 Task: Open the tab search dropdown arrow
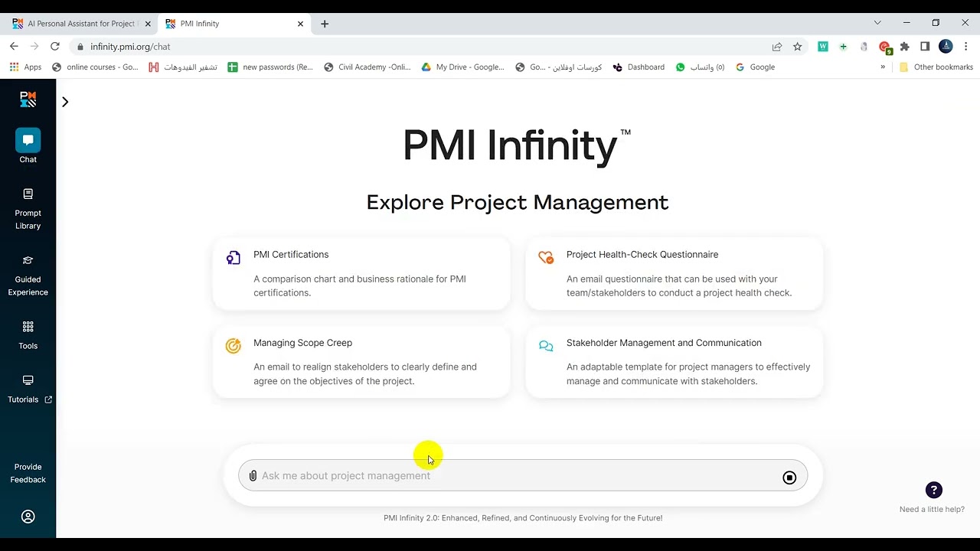(877, 23)
